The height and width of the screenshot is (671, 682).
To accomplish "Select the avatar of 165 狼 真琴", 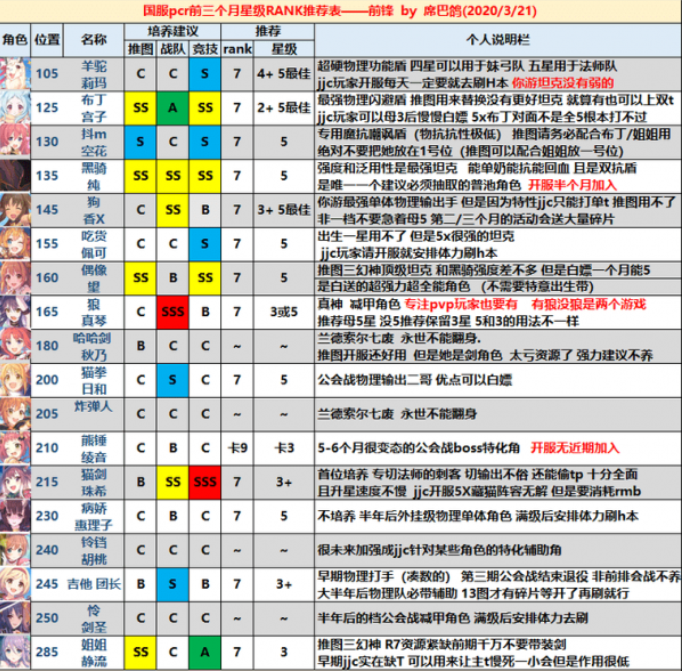I will (x=15, y=312).
